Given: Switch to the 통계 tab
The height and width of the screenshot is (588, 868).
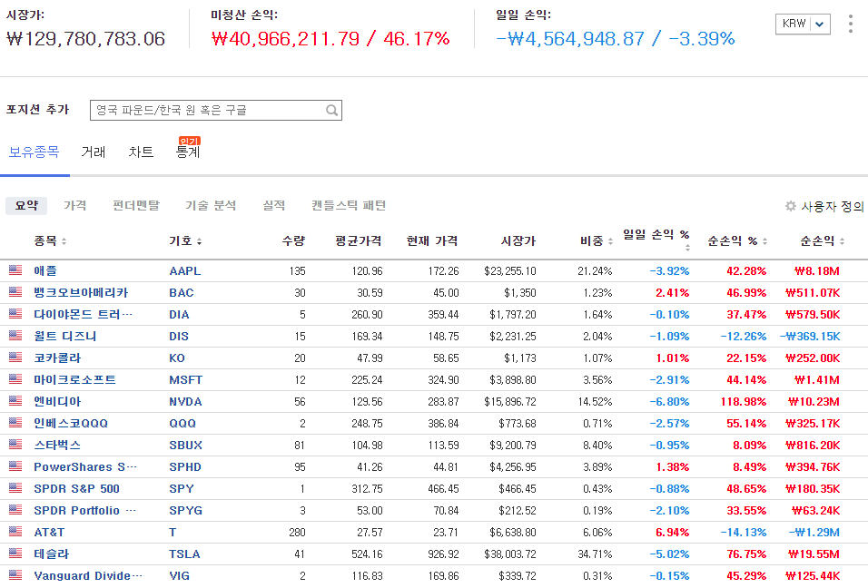Looking at the screenshot, I should click(x=188, y=152).
